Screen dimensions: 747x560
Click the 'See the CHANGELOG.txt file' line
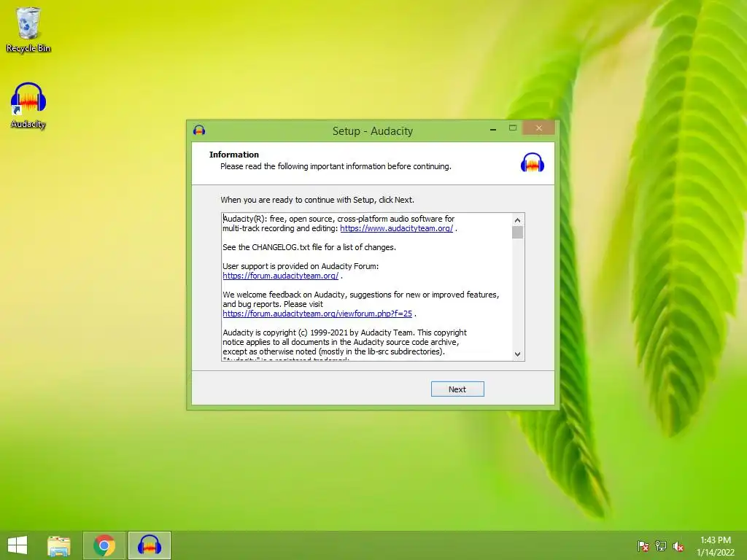[x=309, y=247]
